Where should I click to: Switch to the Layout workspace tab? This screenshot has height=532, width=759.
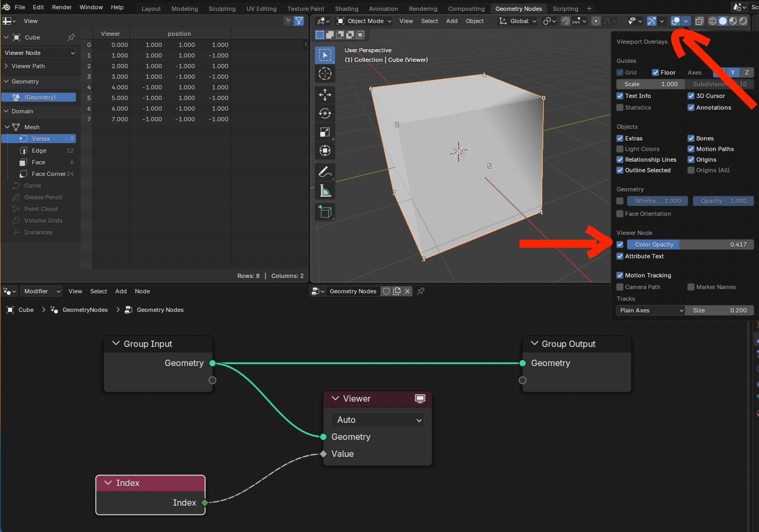[151, 8]
